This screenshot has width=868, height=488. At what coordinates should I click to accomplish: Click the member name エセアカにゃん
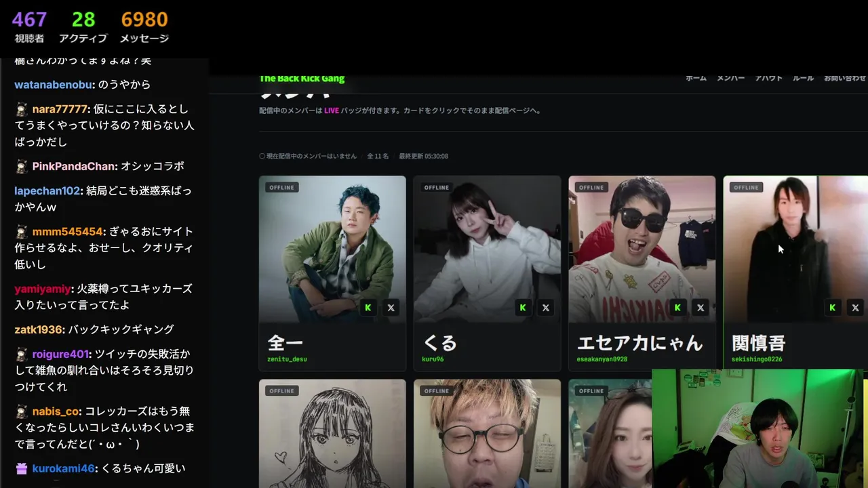click(x=639, y=343)
